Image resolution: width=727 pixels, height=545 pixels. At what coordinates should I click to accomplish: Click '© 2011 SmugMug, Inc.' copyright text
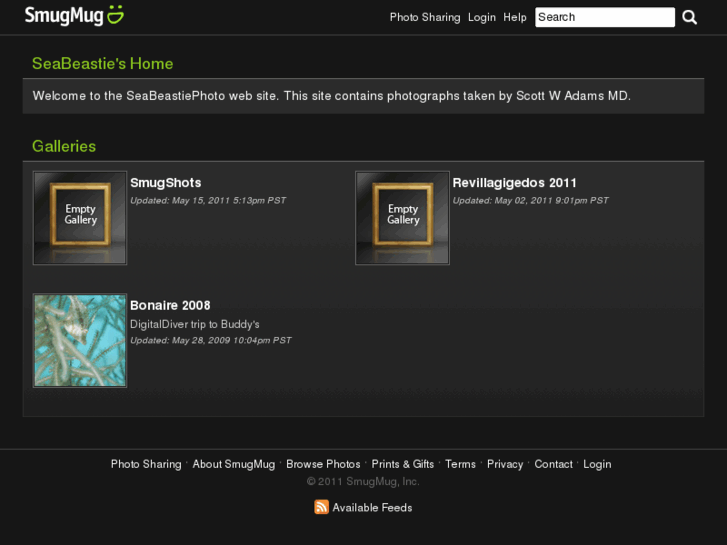click(363, 481)
